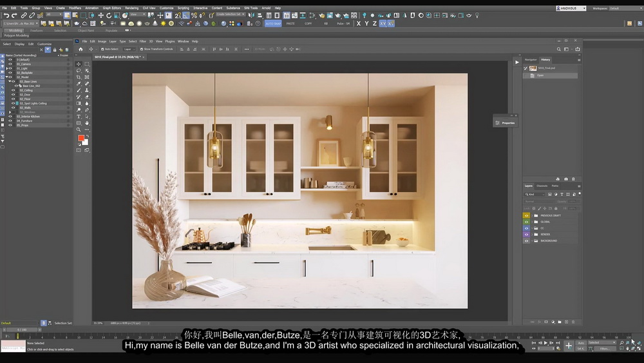Image resolution: width=644 pixels, height=363 pixels.
Task: Click the COPY button in 3ds Max
Action: pyautogui.click(x=308, y=24)
